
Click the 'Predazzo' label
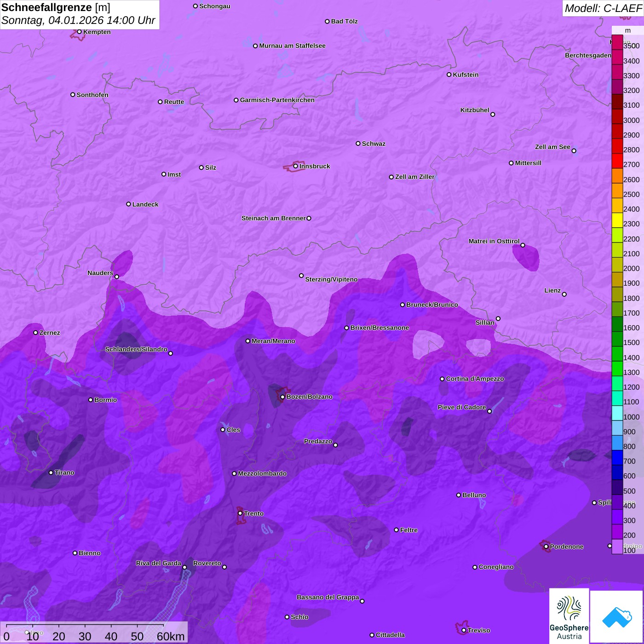[318, 441]
